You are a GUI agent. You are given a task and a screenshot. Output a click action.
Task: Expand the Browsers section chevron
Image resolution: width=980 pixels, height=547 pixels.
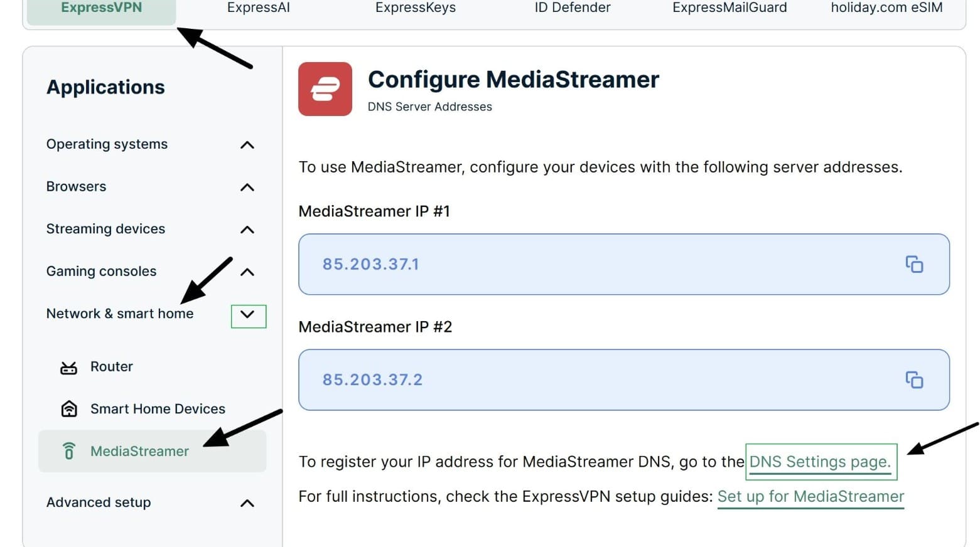[247, 187]
